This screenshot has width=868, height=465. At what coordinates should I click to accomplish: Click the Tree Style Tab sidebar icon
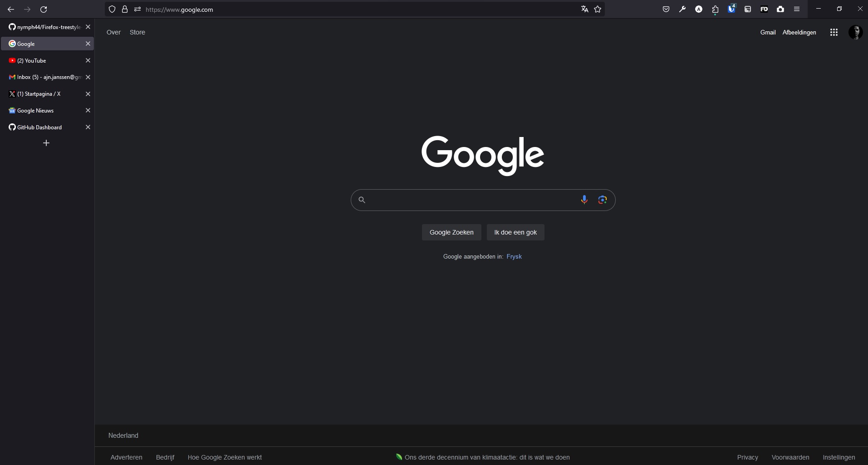click(748, 9)
